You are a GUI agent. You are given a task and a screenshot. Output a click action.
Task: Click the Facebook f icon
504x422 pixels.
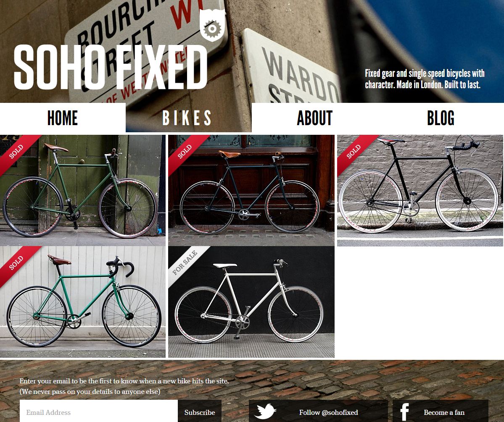(x=404, y=412)
